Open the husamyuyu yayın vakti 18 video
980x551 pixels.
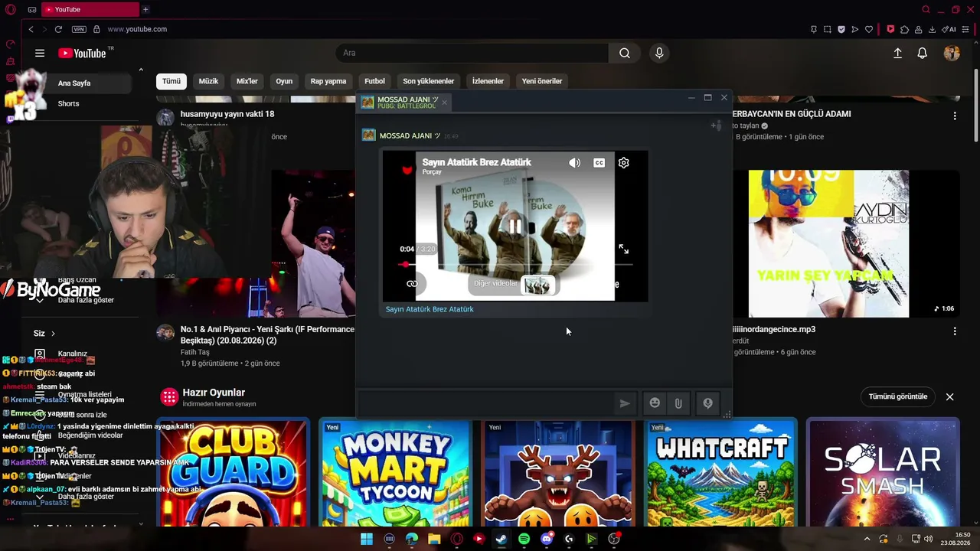click(227, 114)
